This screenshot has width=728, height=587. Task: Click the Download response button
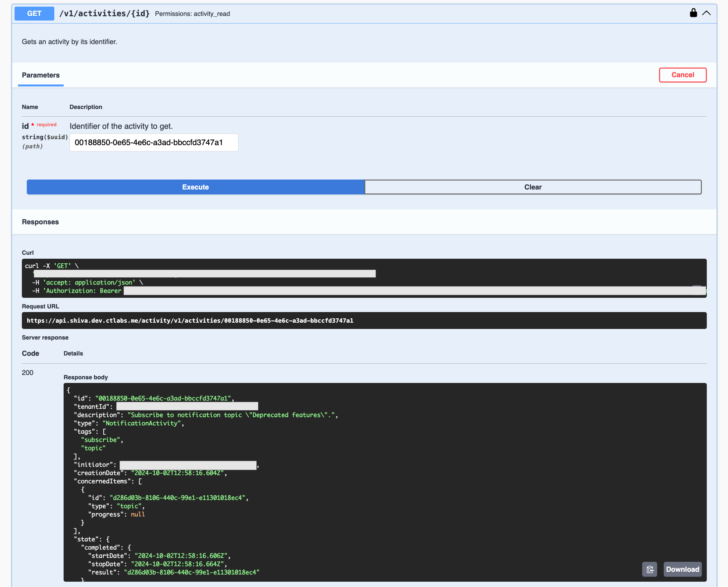682,569
